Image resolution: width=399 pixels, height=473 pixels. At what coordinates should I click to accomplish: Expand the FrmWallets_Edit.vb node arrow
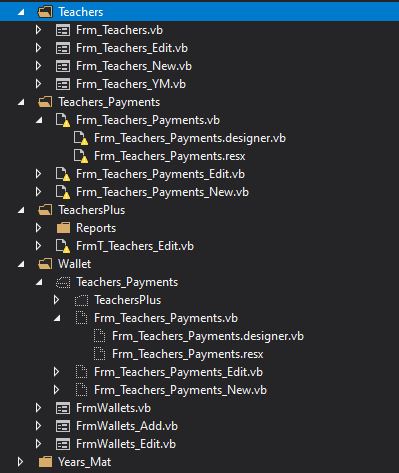tap(38, 444)
